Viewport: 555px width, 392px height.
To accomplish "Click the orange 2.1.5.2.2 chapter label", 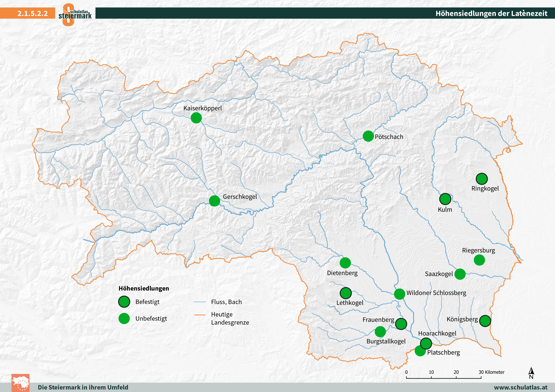I will [x=32, y=13].
